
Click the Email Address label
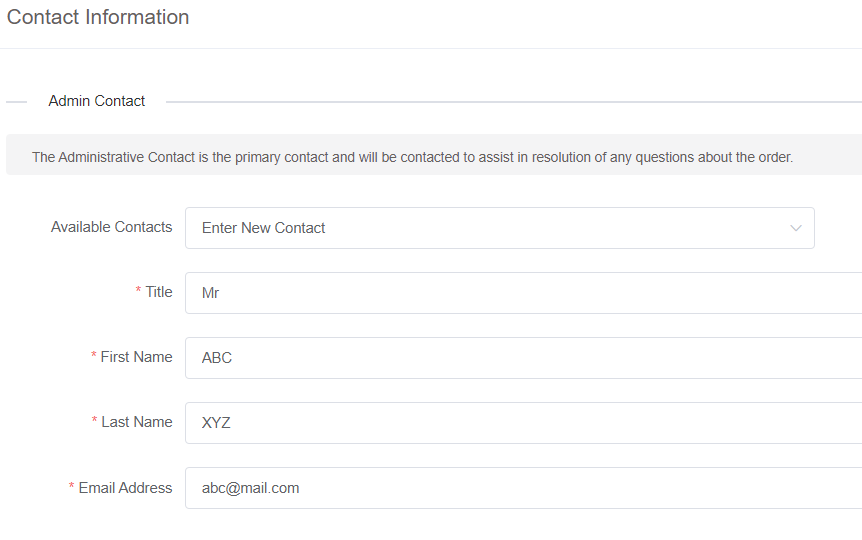point(125,488)
